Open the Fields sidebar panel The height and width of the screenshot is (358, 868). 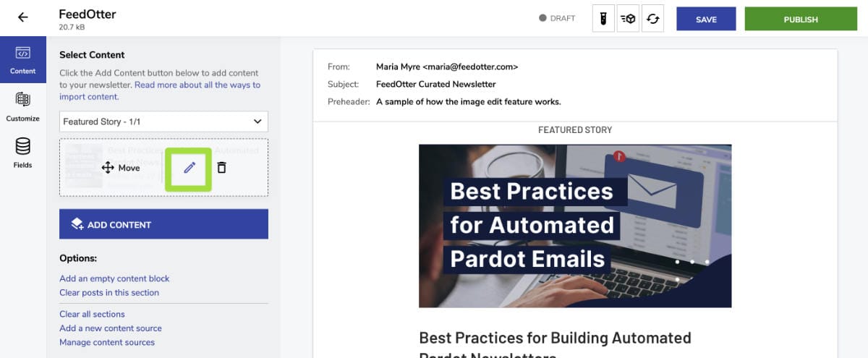(x=23, y=153)
